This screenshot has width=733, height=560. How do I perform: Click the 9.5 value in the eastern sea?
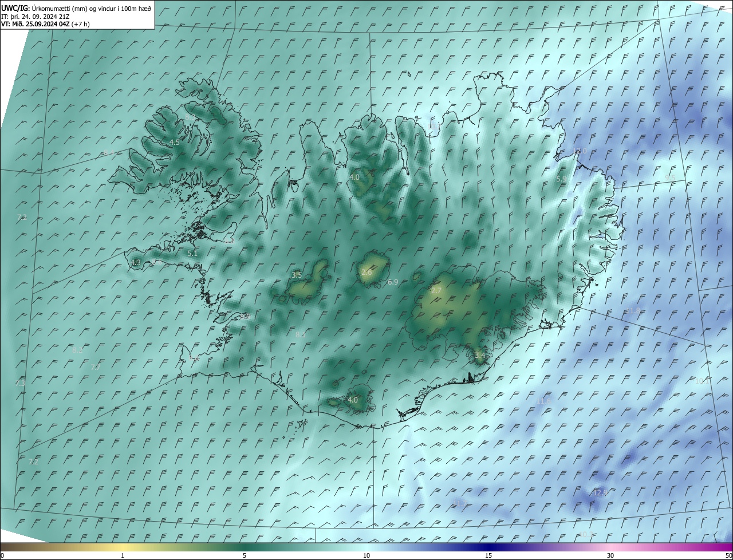tap(670, 178)
